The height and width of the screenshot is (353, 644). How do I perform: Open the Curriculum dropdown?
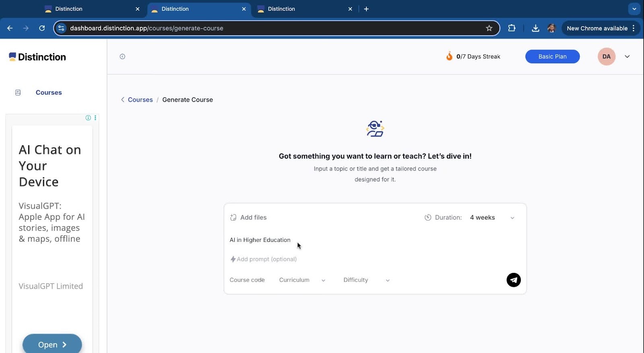302,280
